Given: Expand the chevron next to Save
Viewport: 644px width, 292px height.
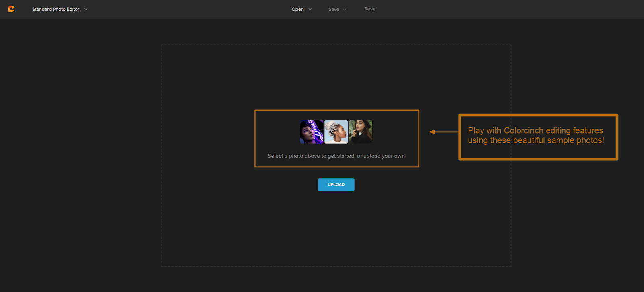Looking at the screenshot, I should (345, 9).
